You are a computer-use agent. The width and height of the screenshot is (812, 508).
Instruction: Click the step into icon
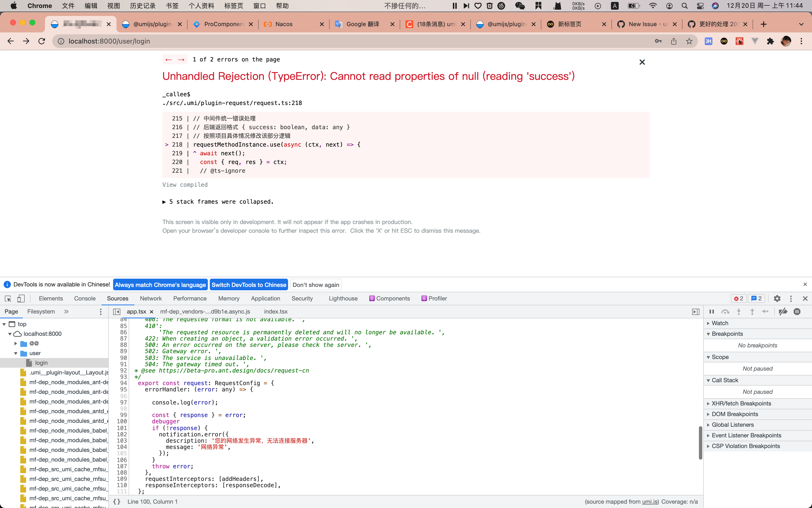[x=739, y=312]
